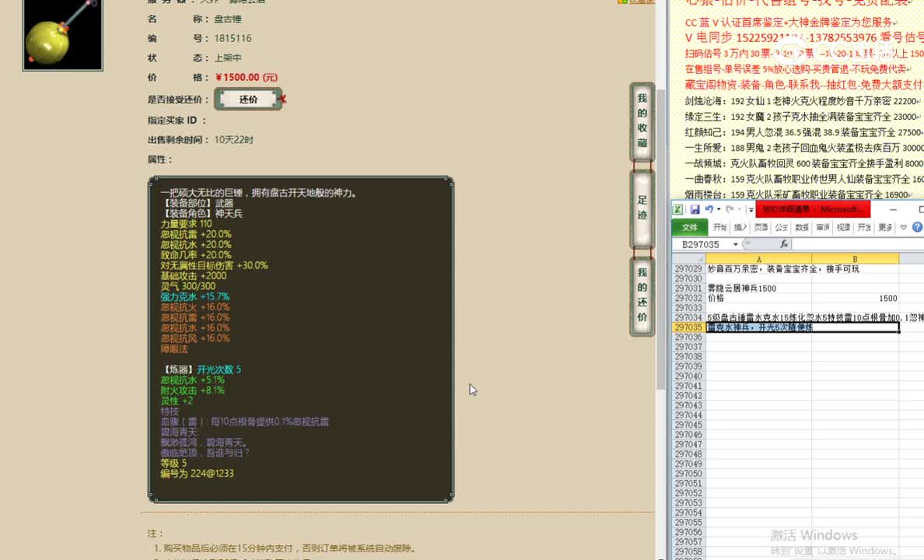Image resolution: width=924 pixels, height=560 pixels.
Task: Click the Name Box showing B297035
Action: [x=702, y=244]
